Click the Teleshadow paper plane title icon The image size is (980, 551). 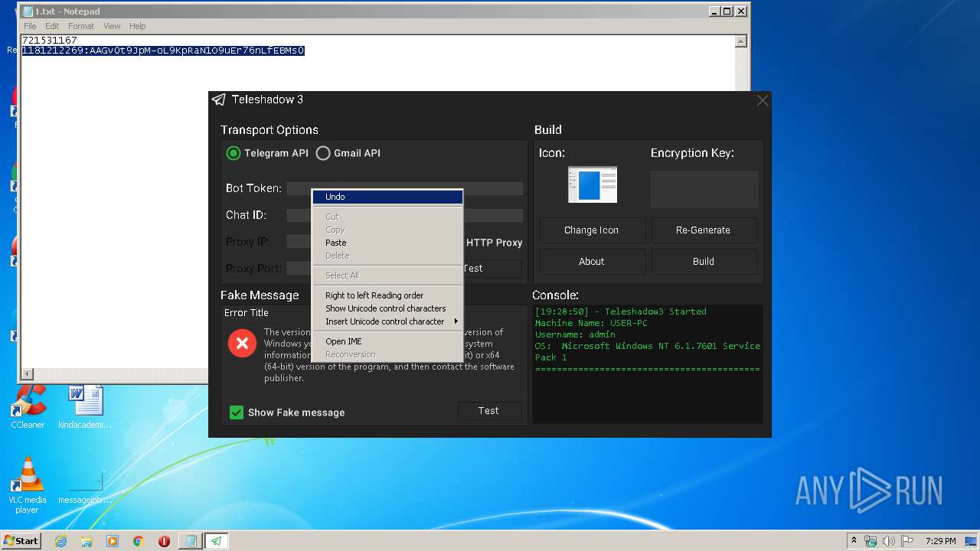pyautogui.click(x=219, y=99)
